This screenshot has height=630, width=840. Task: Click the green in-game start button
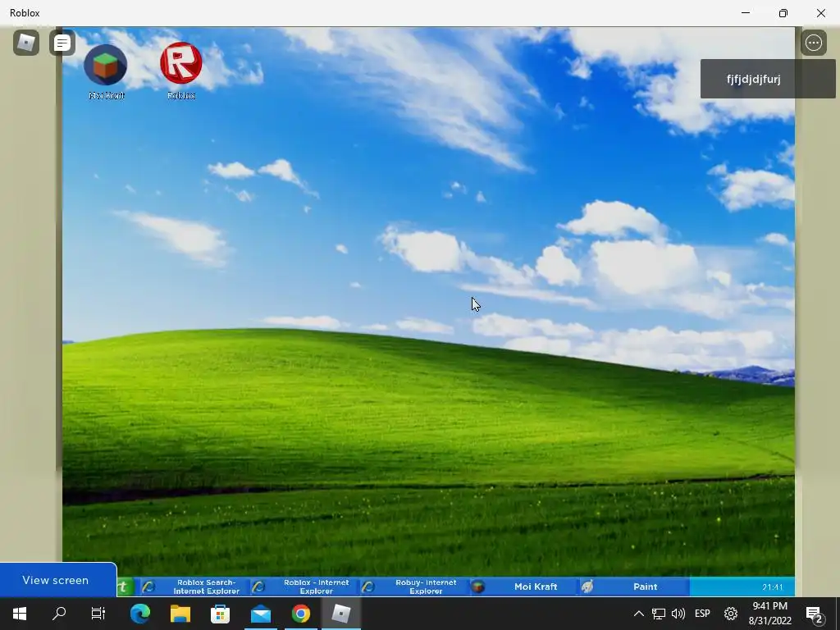point(125,587)
